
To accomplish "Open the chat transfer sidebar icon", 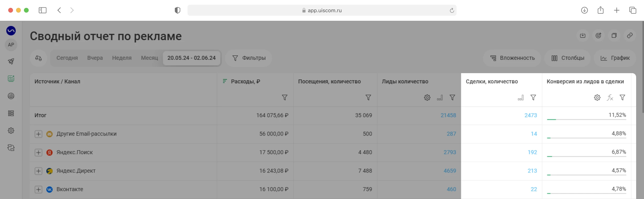I will pos(11,148).
